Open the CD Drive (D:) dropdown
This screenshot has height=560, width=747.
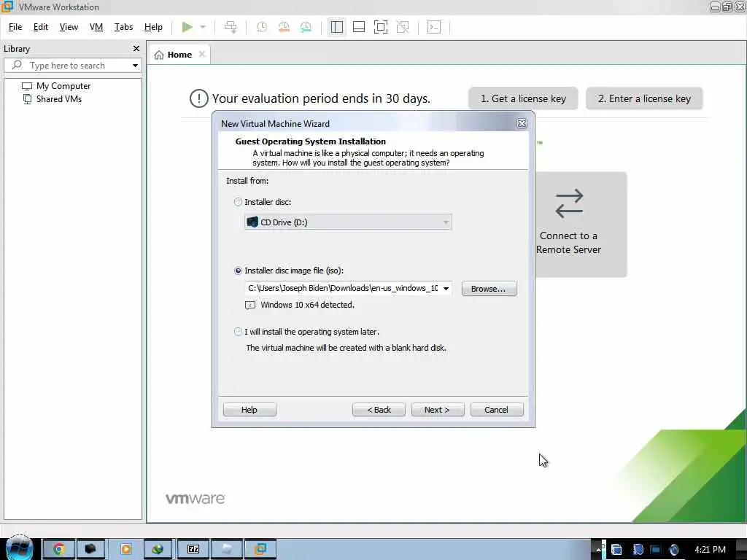pyautogui.click(x=348, y=222)
